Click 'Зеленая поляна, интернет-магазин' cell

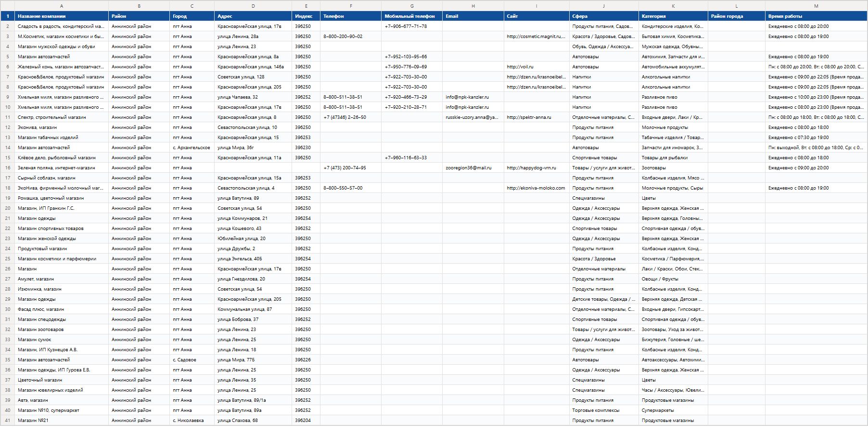click(x=62, y=167)
